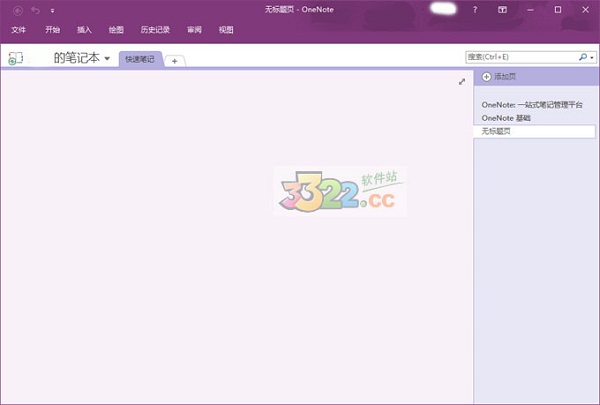Open the help question mark
The image size is (600, 405).
[475, 10]
